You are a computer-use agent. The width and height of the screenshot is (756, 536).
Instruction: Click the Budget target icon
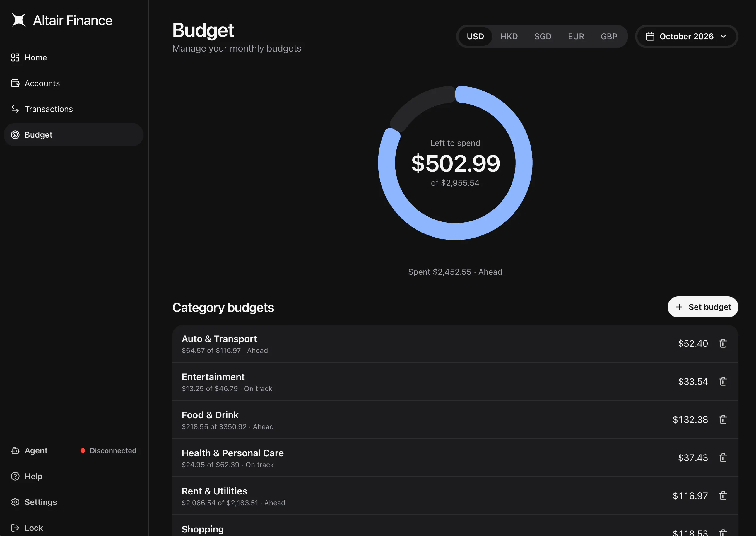pyautogui.click(x=15, y=135)
